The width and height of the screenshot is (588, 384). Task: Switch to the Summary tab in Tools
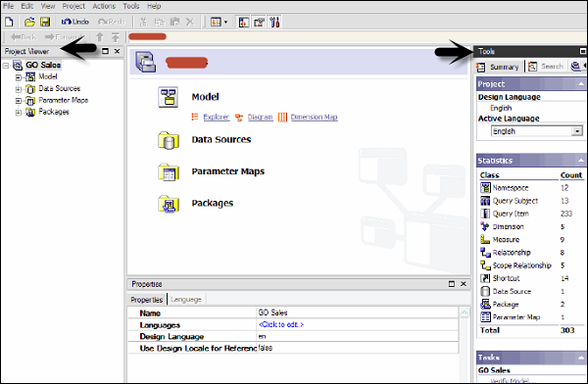(x=499, y=67)
